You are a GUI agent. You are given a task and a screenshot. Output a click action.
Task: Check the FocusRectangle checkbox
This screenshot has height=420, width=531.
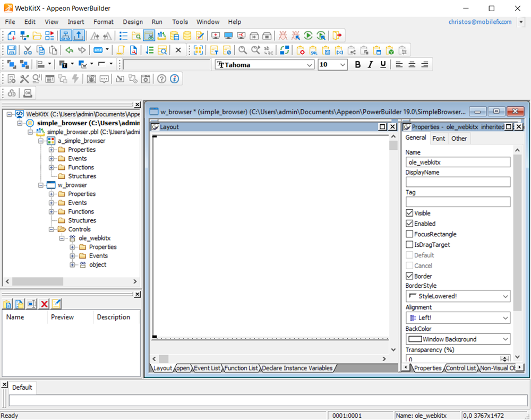click(x=409, y=234)
